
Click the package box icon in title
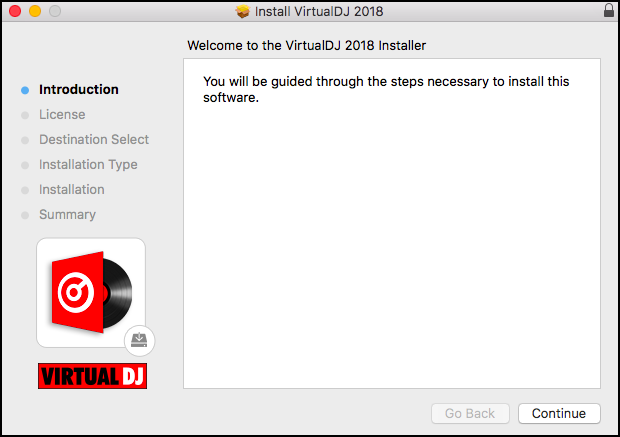coord(242,11)
